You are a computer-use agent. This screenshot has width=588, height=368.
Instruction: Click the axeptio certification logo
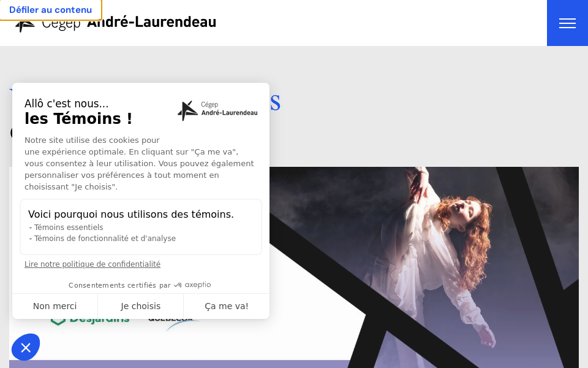(192, 285)
